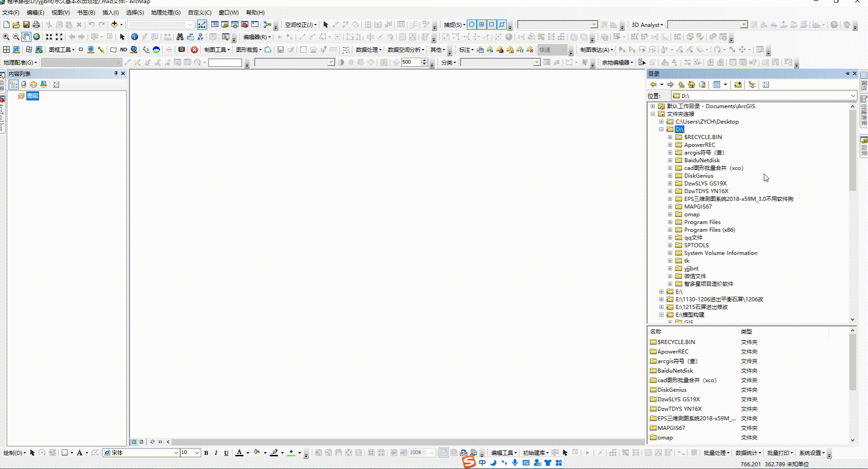Open the 选择(S) menu

[134, 13]
